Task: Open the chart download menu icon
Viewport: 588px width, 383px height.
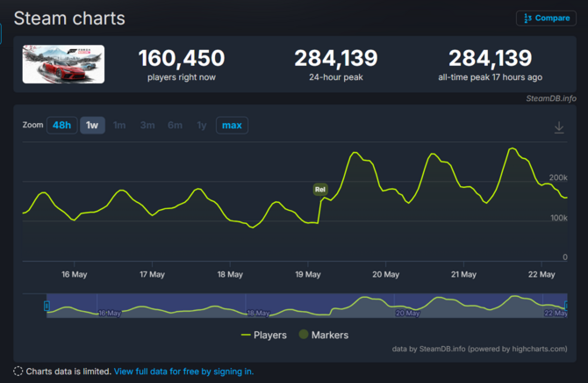Action: 559,127
